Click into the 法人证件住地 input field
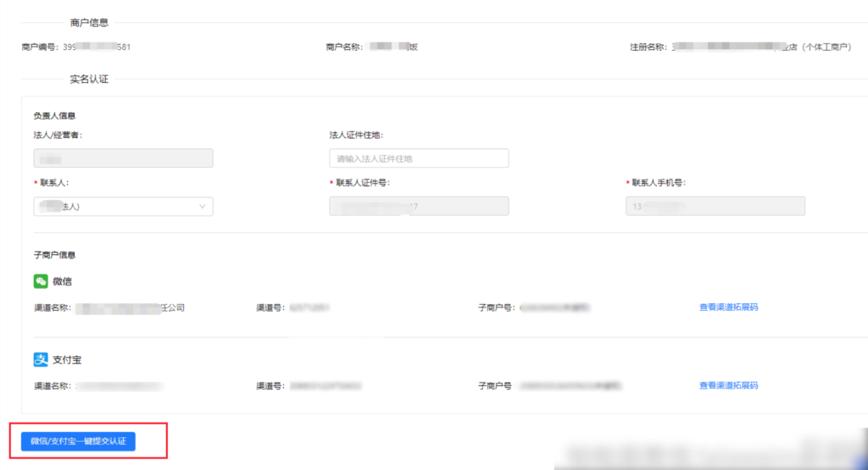The height and width of the screenshot is (470, 868). pyautogui.click(x=419, y=158)
